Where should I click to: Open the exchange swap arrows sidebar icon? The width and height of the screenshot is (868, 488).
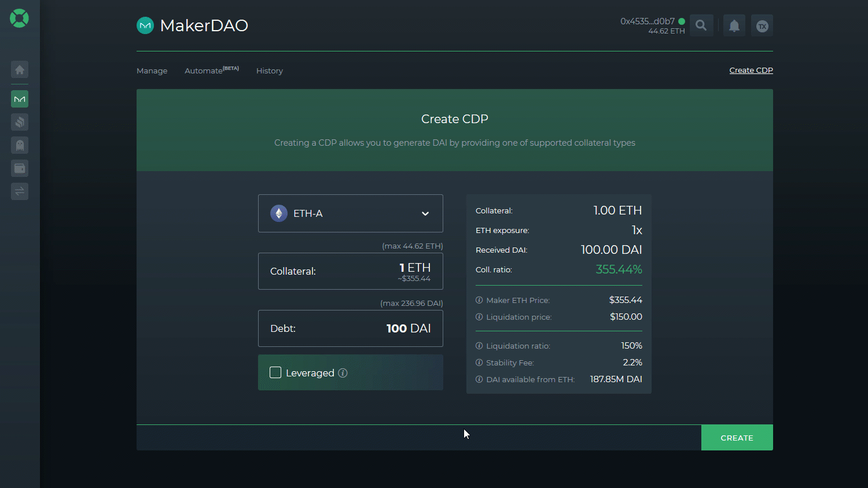pos(20,191)
